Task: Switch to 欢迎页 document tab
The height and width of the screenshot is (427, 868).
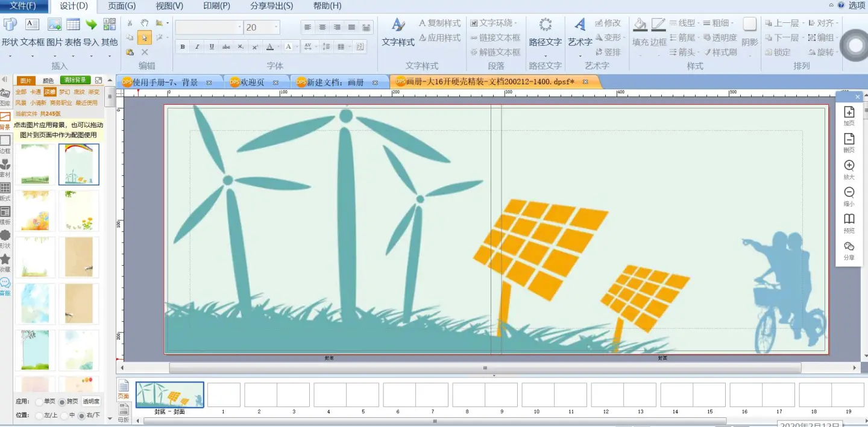Action: coord(253,83)
